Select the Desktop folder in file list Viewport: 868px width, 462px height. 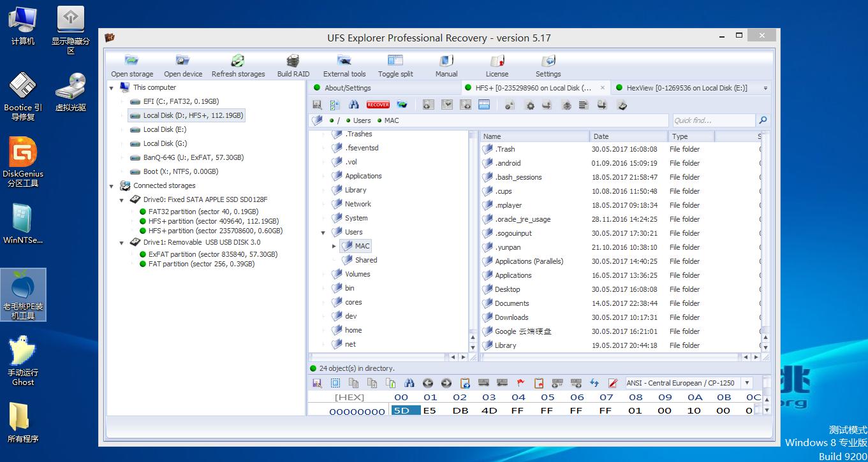coord(507,289)
